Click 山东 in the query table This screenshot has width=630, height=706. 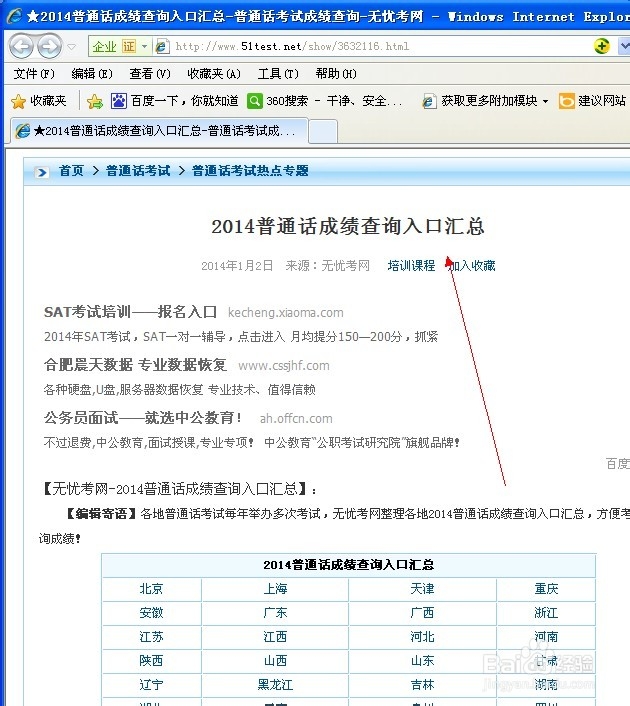(x=422, y=661)
